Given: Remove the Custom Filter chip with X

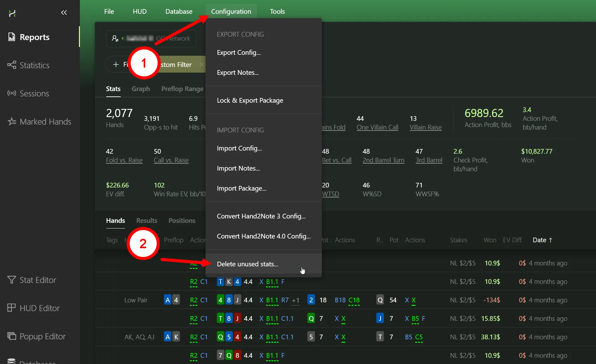Looking at the screenshot, I should (201, 64).
